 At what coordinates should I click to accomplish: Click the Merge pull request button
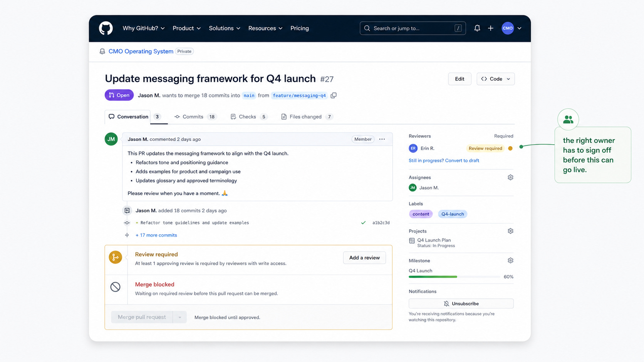(142, 317)
